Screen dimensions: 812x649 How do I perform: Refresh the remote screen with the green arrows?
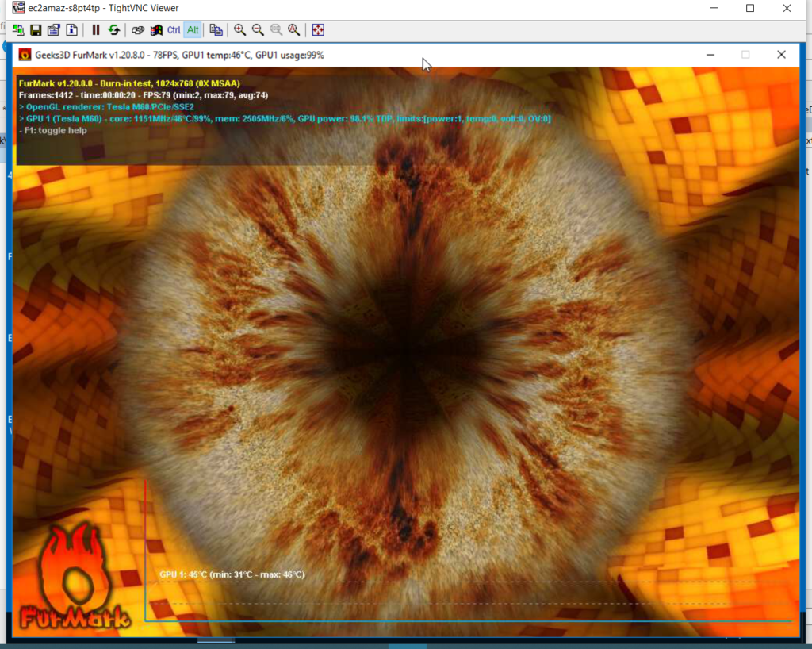[114, 30]
